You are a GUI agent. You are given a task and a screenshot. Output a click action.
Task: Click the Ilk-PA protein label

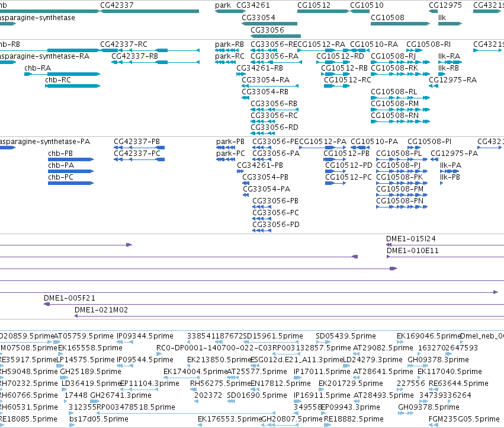click(451, 165)
